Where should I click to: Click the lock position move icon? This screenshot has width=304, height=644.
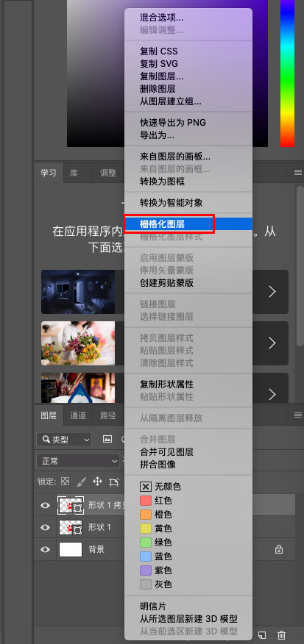point(97,482)
